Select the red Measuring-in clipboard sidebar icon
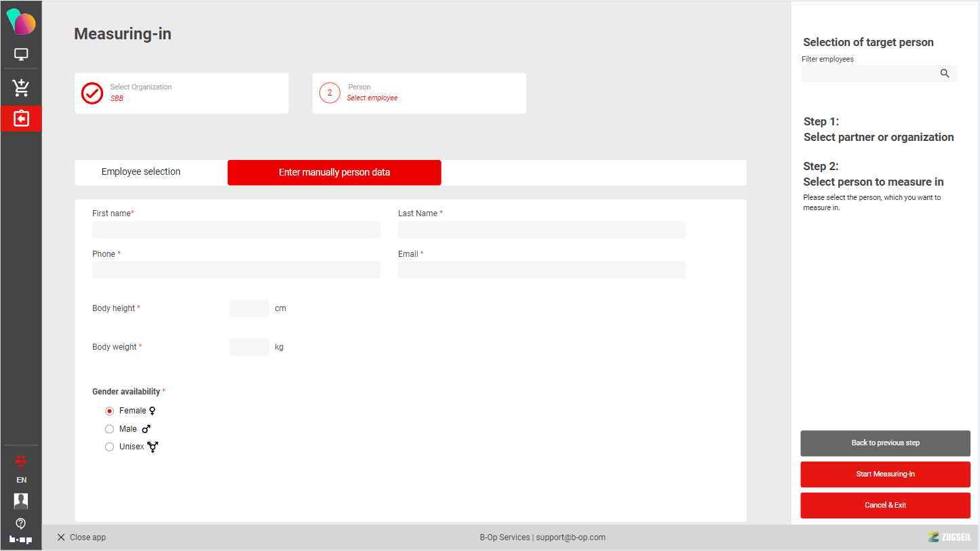Screen dimensions: 980x551 [x=21, y=119]
